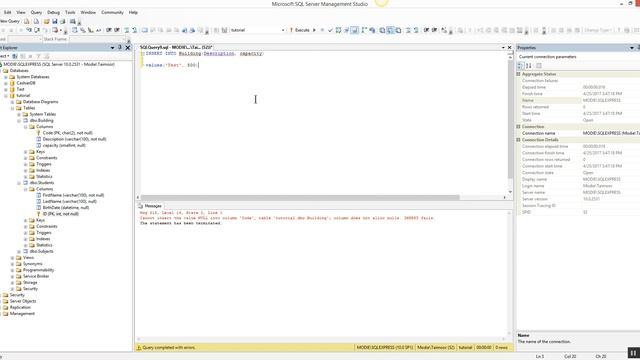
Task: Click the query editor horizontal scrollbar
Action: click(300, 198)
